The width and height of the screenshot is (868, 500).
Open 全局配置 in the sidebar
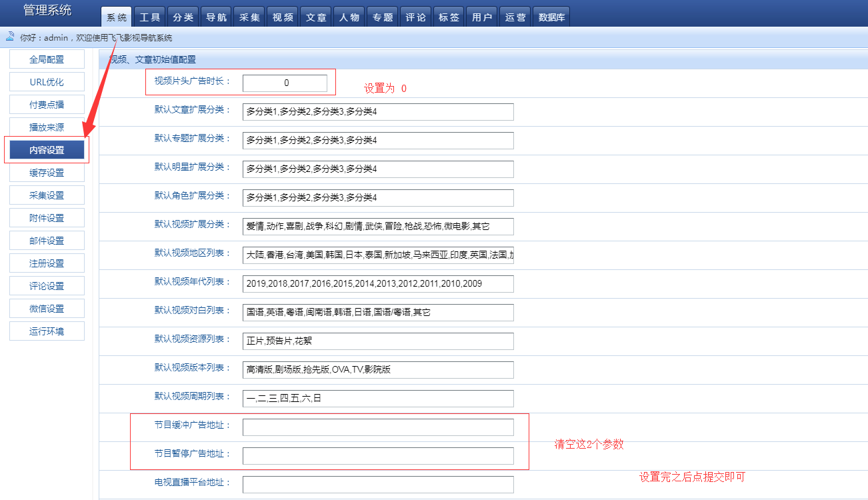(47, 59)
